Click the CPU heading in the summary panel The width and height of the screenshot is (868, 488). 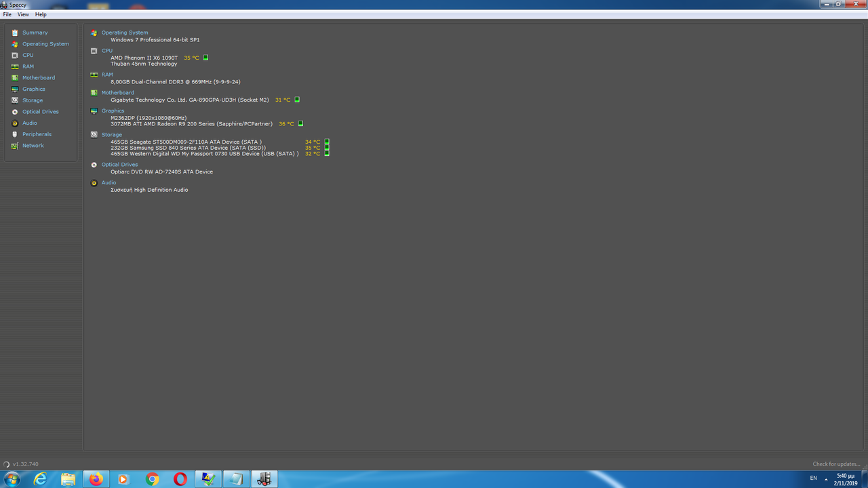coord(107,51)
